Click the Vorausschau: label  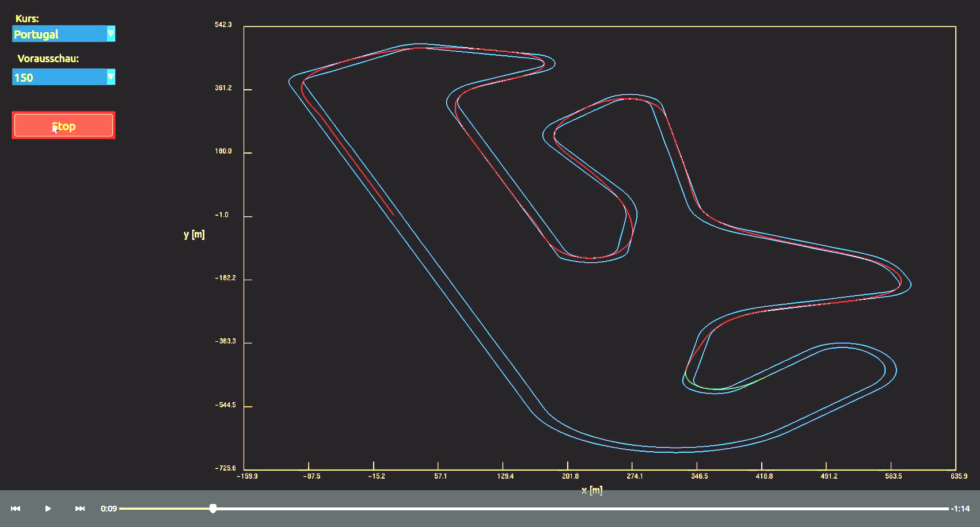(48, 59)
